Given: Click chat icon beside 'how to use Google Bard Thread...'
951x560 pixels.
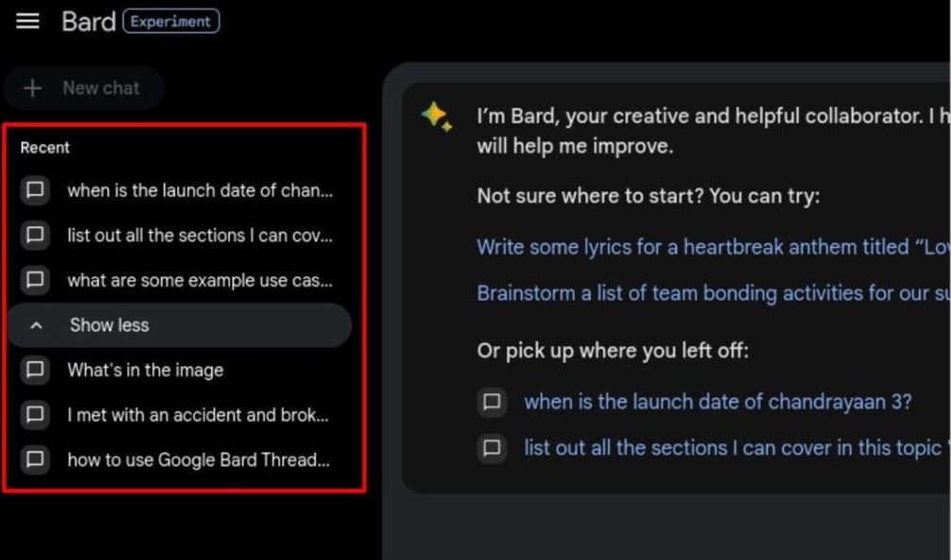Looking at the screenshot, I should coord(35,459).
